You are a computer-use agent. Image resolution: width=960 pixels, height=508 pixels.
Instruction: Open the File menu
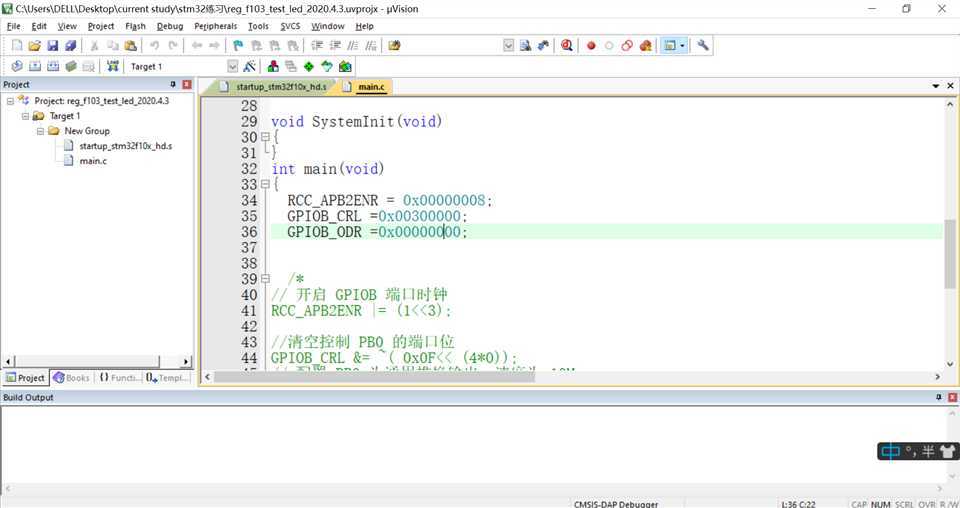click(x=13, y=26)
